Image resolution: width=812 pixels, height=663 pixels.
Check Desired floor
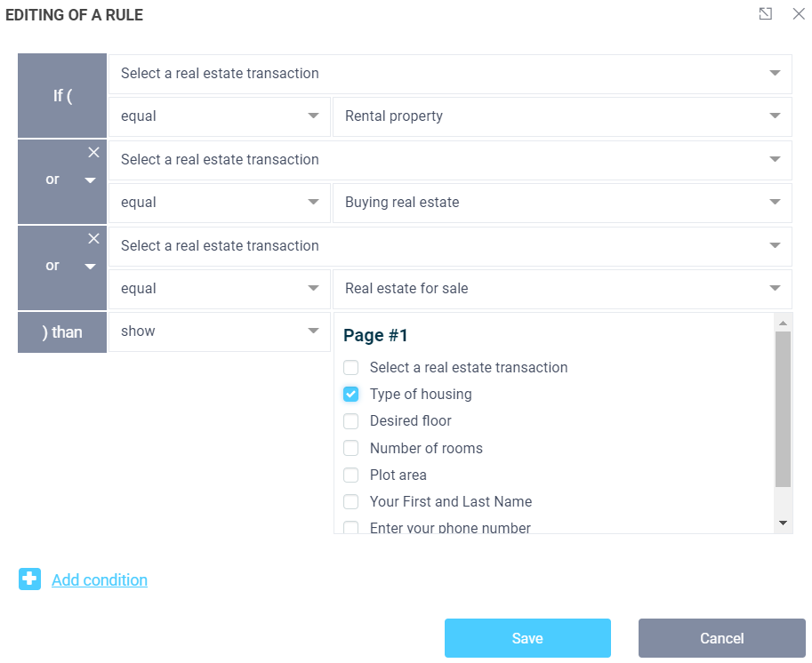pos(350,420)
